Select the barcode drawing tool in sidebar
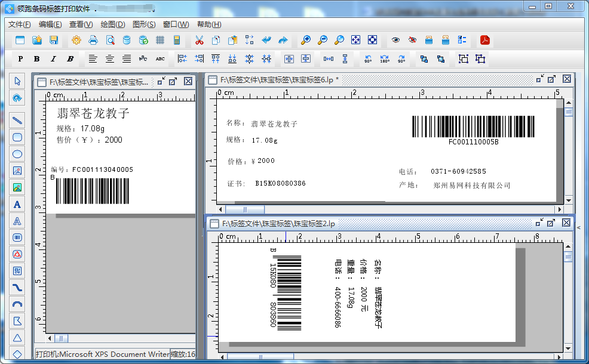589x364 pixels. click(x=17, y=237)
